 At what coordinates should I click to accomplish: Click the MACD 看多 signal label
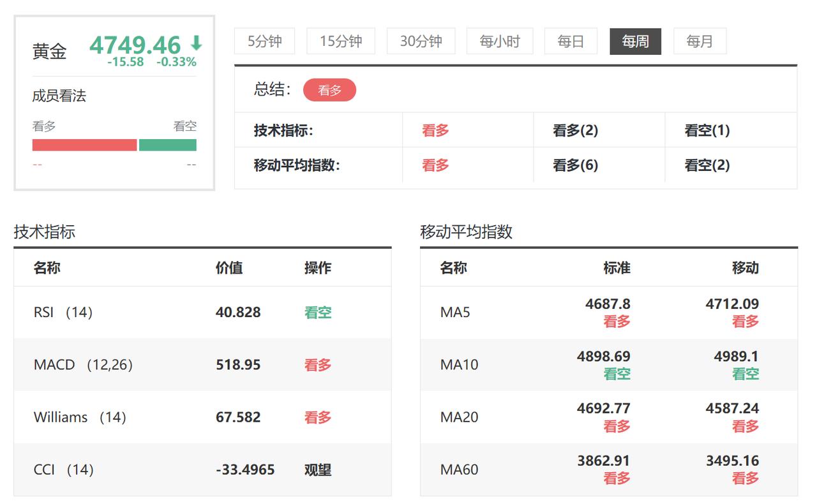click(x=317, y=364)
